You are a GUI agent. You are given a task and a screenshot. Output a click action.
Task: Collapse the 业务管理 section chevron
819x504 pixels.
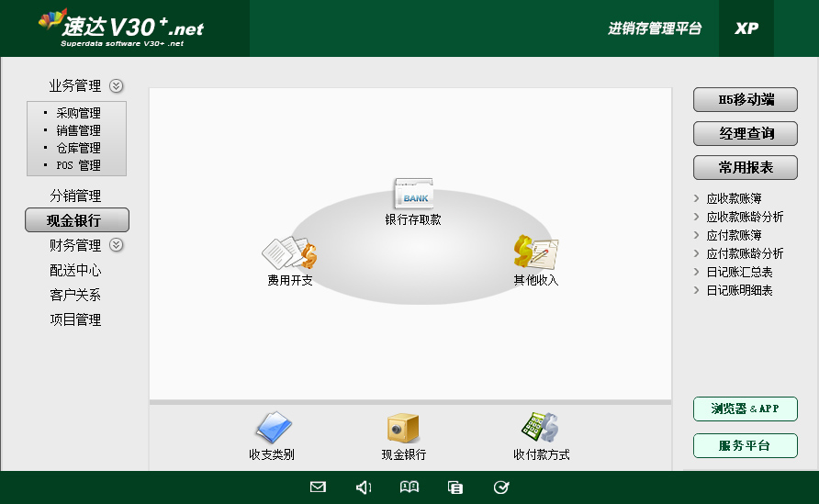coord(117,86)
